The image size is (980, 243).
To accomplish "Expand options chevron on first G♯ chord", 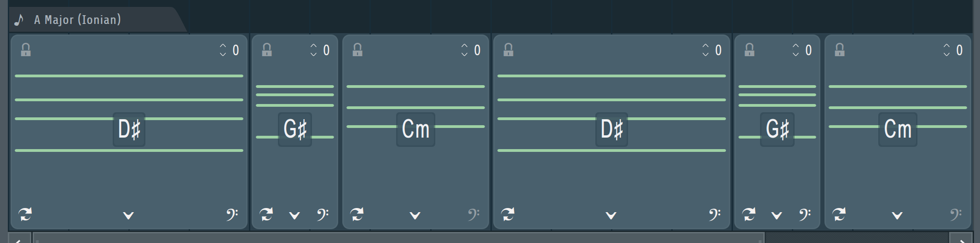I will click(x=294, y=215).
